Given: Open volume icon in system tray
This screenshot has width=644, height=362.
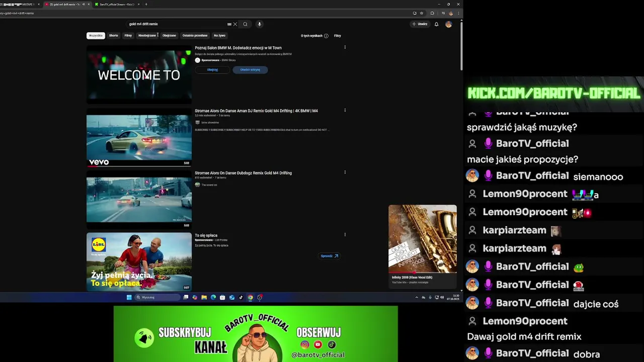Looking at the screenshot, I should (x=442, y=297).
